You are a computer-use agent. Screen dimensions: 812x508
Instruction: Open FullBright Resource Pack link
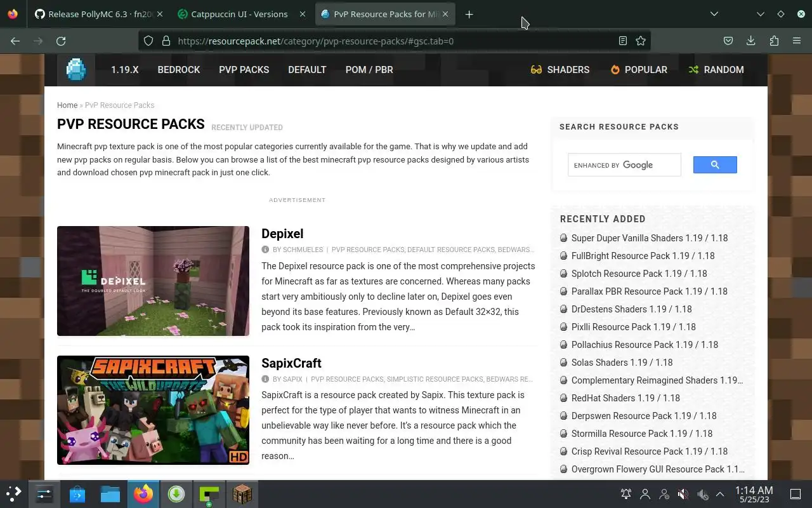(x=643, y=256)
